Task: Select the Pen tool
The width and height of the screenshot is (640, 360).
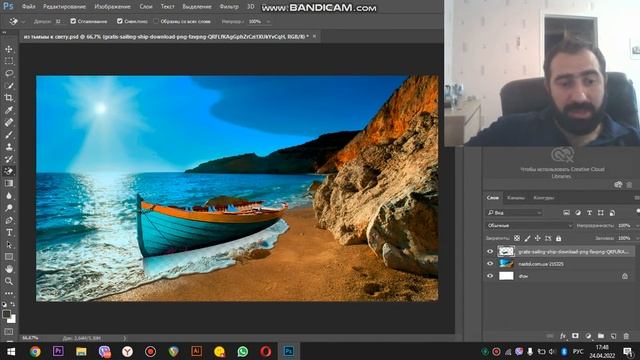Action: point(9,220)
